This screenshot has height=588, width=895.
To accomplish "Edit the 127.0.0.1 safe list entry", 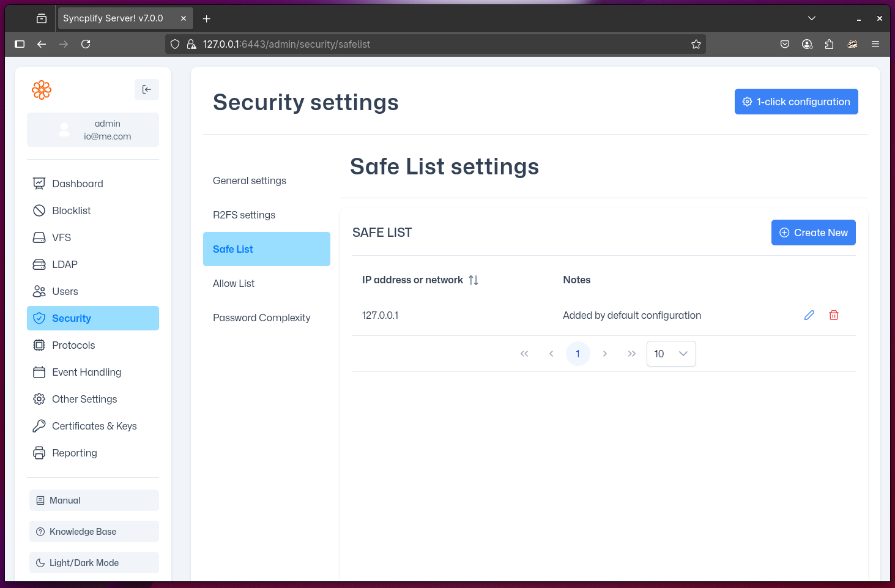I will tap(809, 315).
